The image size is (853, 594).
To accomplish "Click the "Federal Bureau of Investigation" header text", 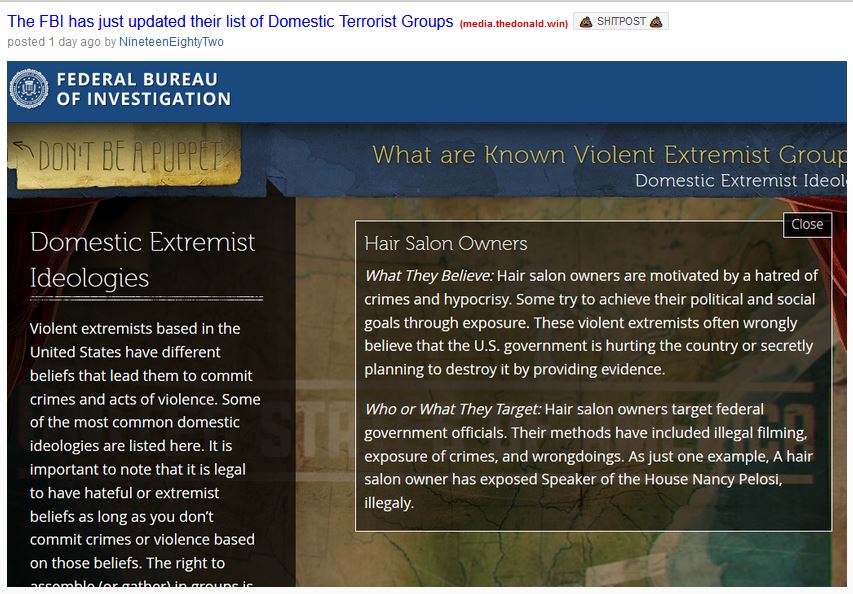I will click(x=144, y=89).
